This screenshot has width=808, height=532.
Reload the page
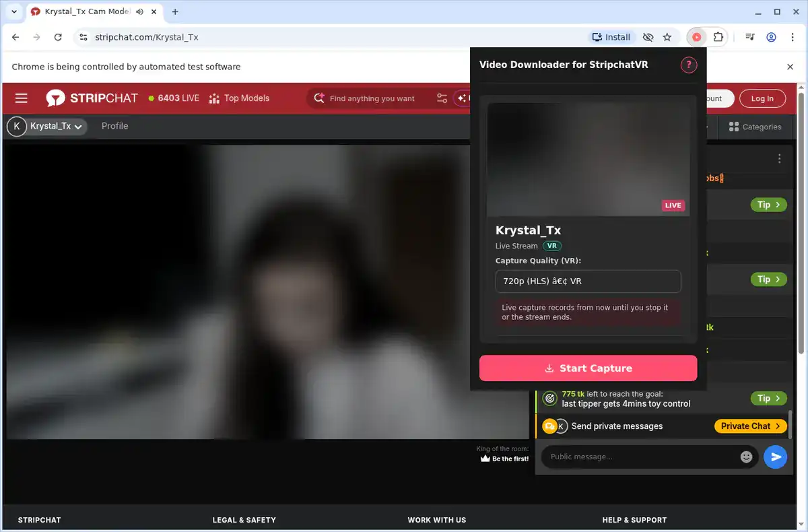pos(58,37)
